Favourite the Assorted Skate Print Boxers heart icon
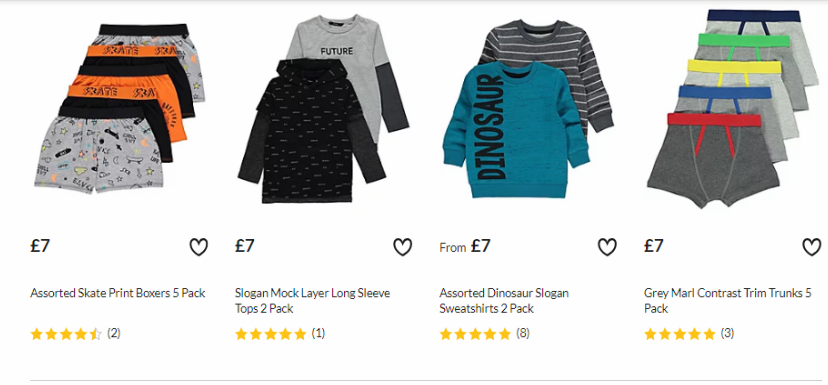 point(199,247)
